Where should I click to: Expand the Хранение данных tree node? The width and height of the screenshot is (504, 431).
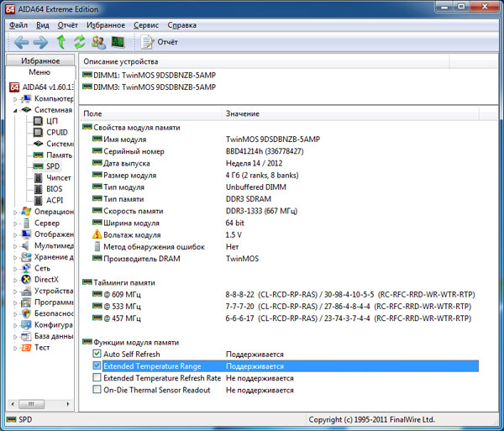click(x=15, y=257)
